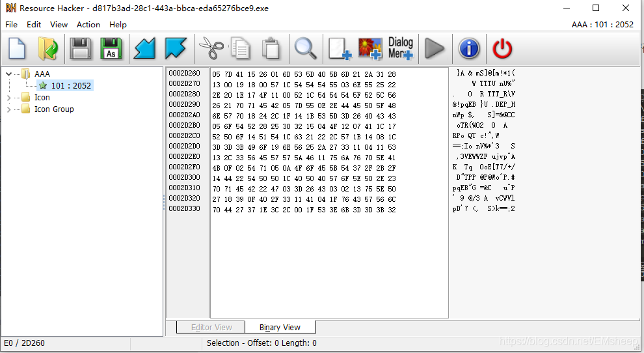Screen dimensions: 644x353
Task: Save file using the gray floppy icon
Action: pyautogui.click(x=81, y=49)
